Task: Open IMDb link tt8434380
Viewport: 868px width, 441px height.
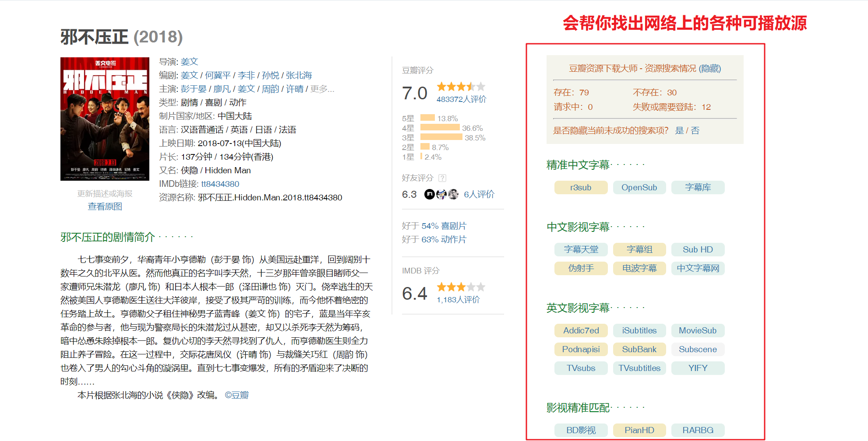Action: (220, 184)
